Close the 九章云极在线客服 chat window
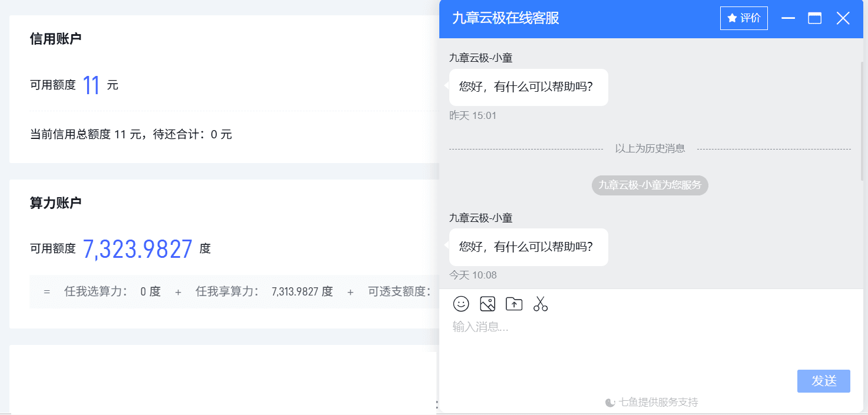 [x=843, y=18]
